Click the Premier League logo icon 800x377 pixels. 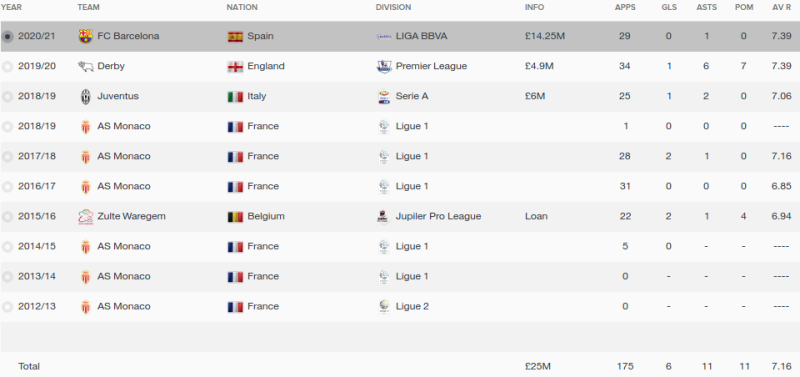tap(384, 66)
